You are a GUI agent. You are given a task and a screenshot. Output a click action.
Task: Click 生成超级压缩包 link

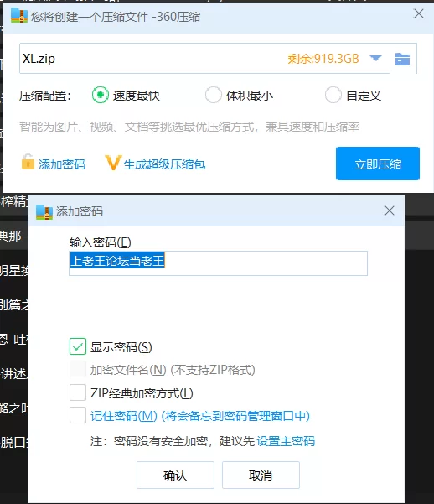tap(164, 164)
